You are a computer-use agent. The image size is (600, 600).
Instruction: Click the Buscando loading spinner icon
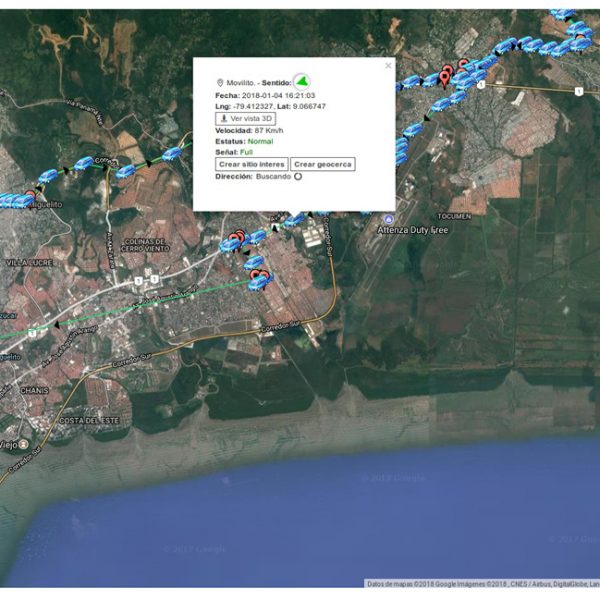click(x=298, y=176)
